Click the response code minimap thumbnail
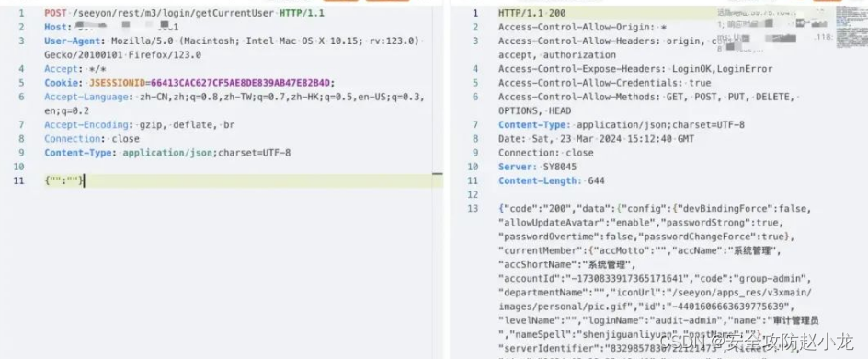Image resolution: width=868 pixels, height=359 pixels. point(851,28)
